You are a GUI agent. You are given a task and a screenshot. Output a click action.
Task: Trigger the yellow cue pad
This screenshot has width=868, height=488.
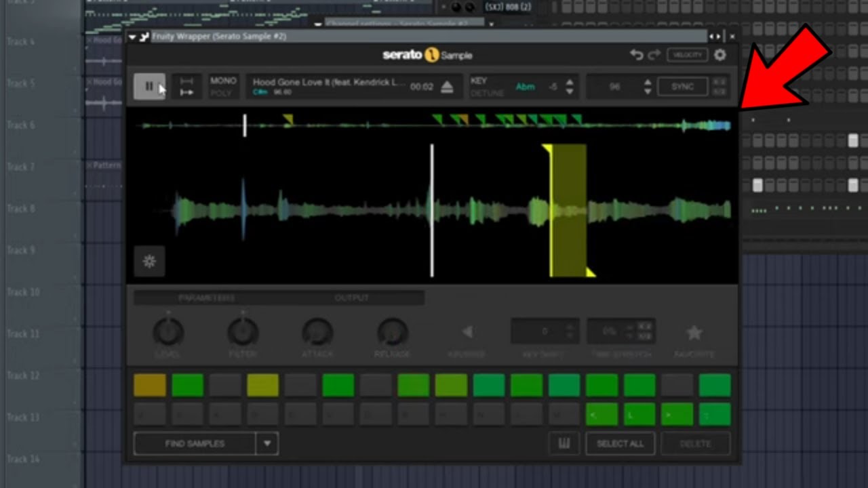point(262,385)
